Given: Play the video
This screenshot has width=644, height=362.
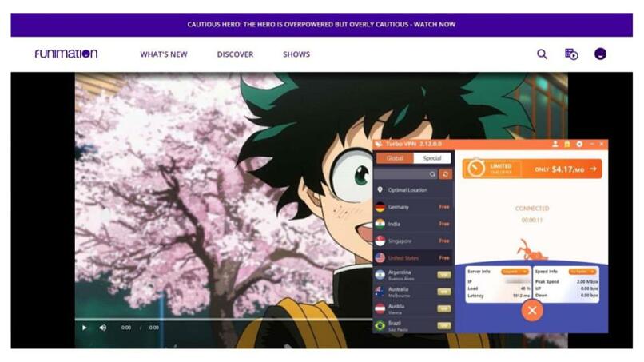Looking at the screenshot, I should click(84, 328).
